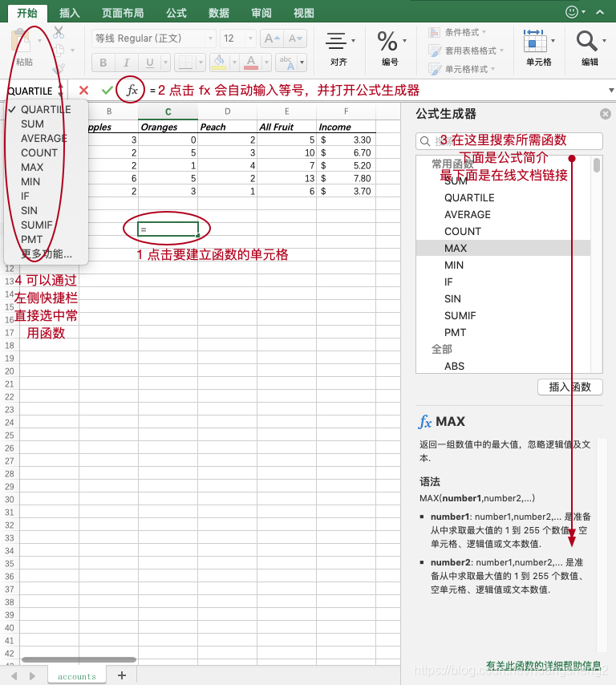
Task: Switch to the 视图 (View) tab
Action: (304, 13)
